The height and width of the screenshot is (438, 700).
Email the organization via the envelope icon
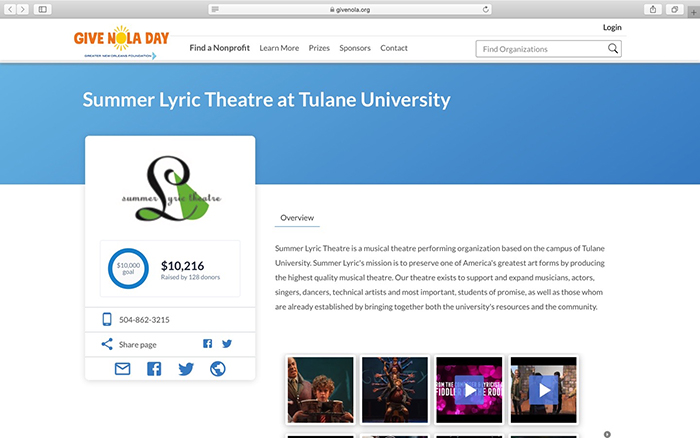tap(122, 369)
